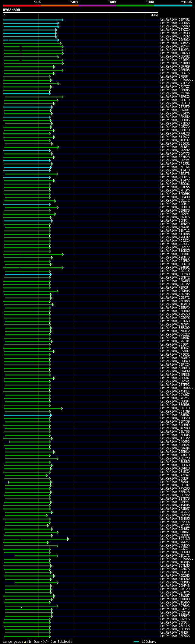
Task: Click the red 20% identity legend bar
Action: [x=22, y=5]
